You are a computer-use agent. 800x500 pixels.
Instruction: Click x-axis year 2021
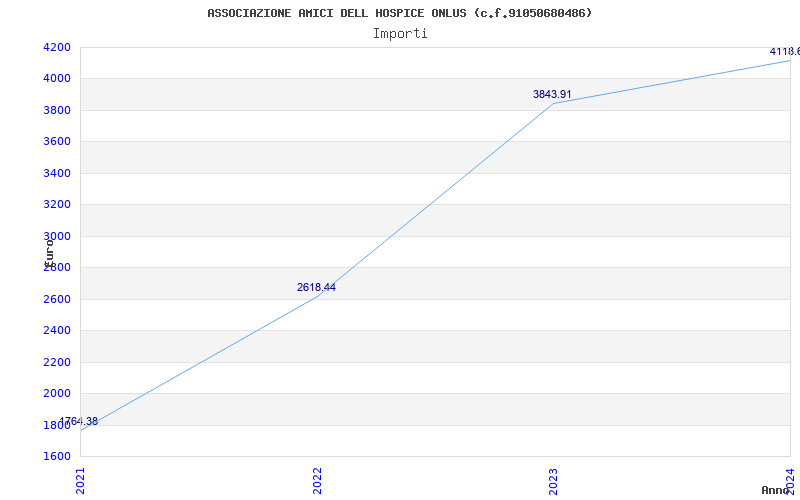81,481
